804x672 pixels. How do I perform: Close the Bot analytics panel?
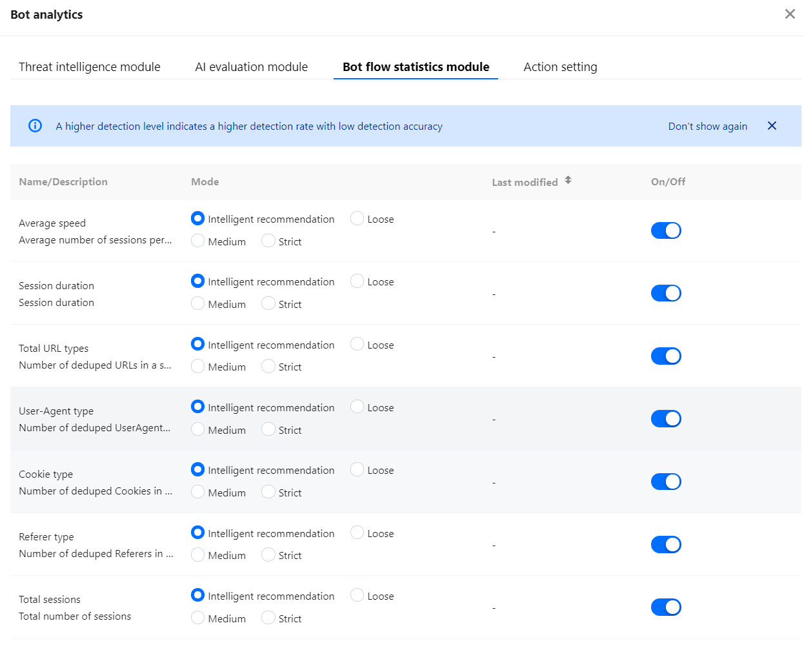[x=790, y=14]
